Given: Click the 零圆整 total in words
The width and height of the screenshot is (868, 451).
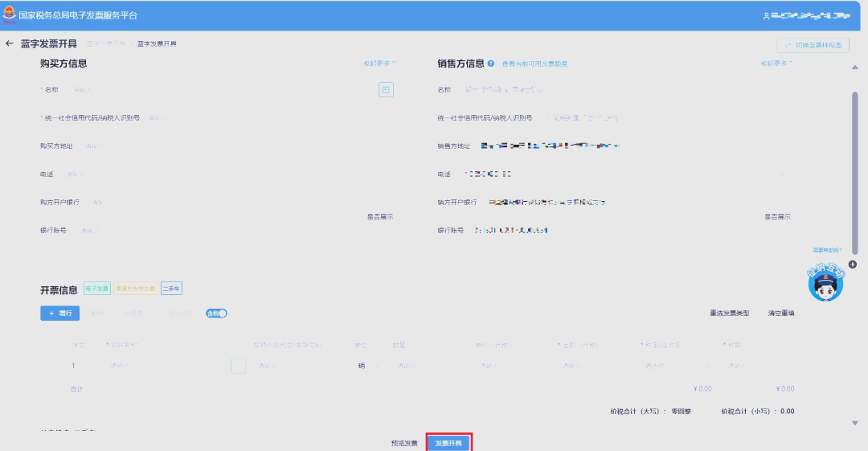Looking at the screenshot, I should pyautogui.click(x=681, y=411).
